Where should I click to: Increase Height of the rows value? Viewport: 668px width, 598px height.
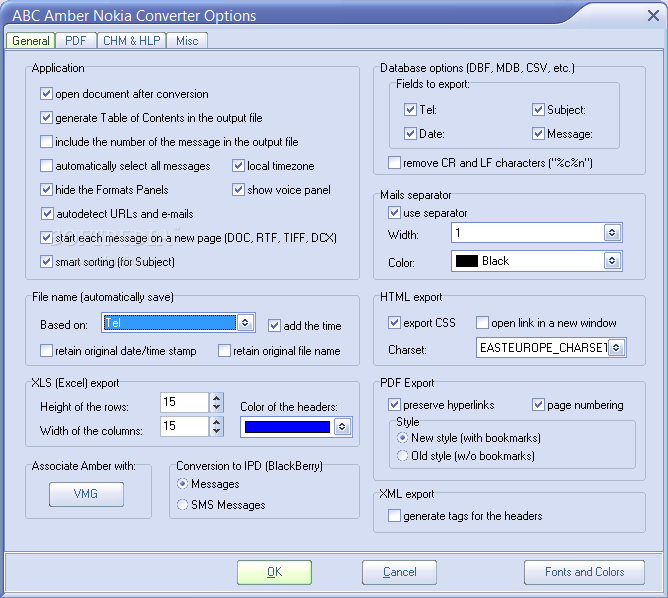click(216, 398)
